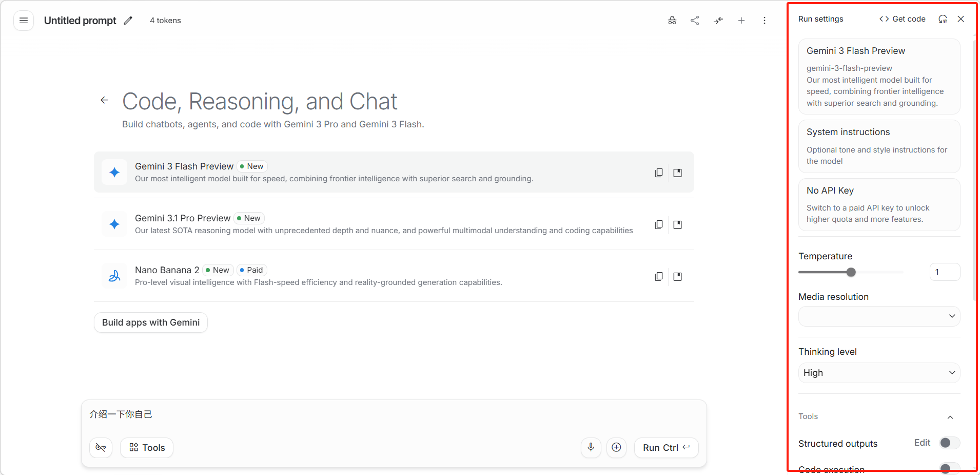Viewport: 980px width, 475px height.
Task: Copy the Gemini 3 Flash Preview model row
Action: (659, 173)
